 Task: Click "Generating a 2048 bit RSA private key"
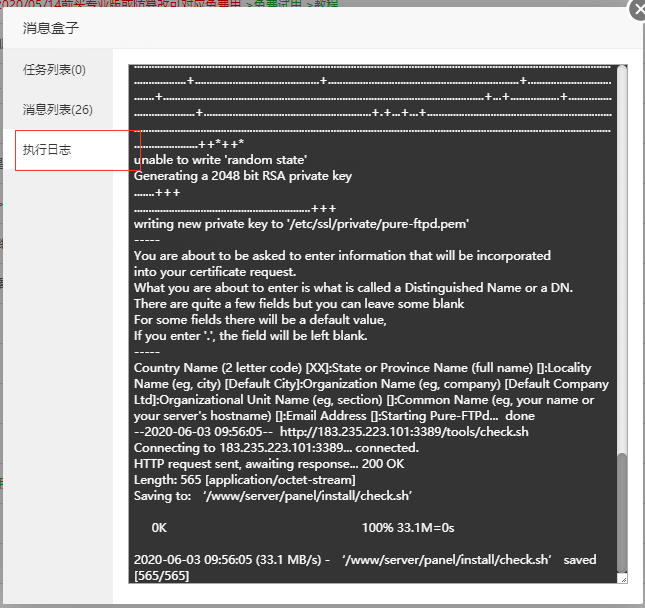[243, 176]
